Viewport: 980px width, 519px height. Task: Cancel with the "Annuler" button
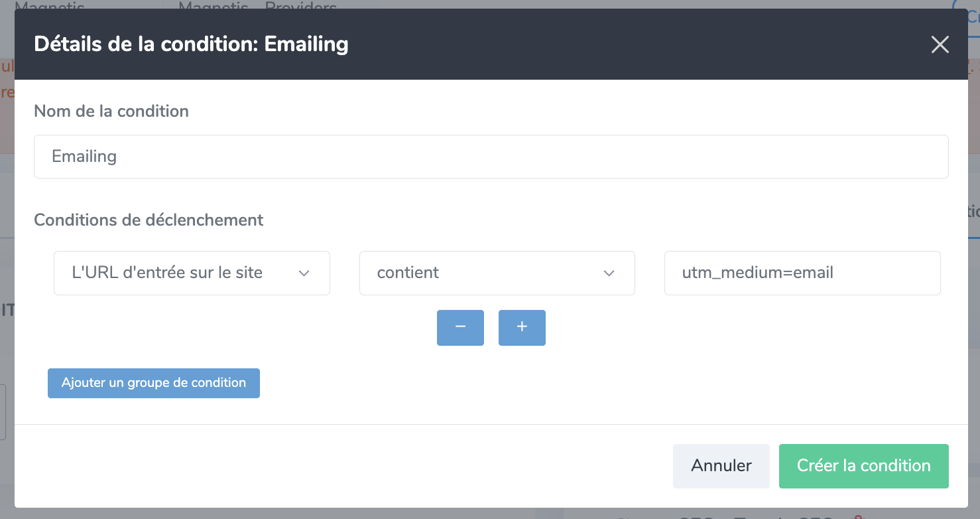coord(721,466)
